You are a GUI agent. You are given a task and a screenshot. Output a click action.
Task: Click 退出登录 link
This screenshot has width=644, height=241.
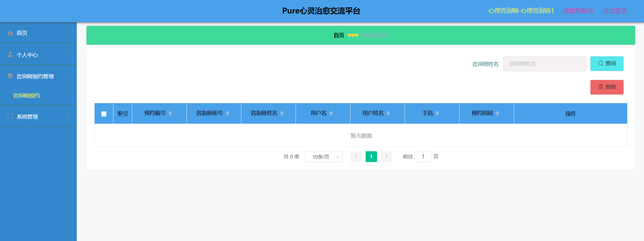(615, 11)
